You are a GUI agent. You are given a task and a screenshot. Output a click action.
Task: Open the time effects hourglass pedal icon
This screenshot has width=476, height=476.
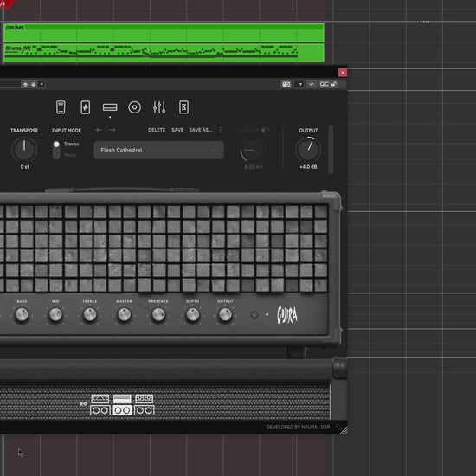[183, 107]
